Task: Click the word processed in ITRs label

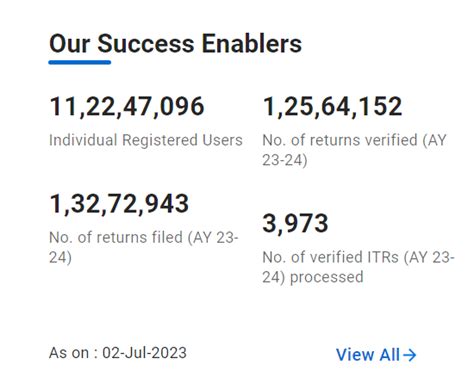Action: [327, 277]
